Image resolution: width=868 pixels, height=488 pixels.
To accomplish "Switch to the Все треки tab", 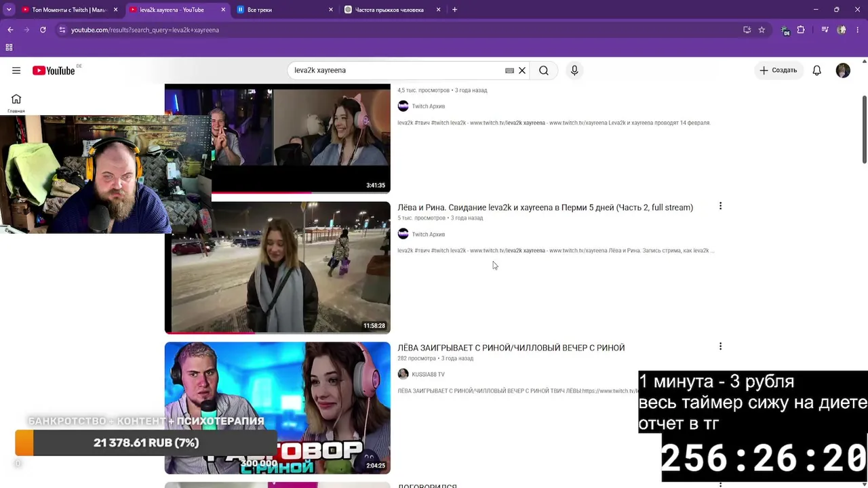I will [285, 9].
